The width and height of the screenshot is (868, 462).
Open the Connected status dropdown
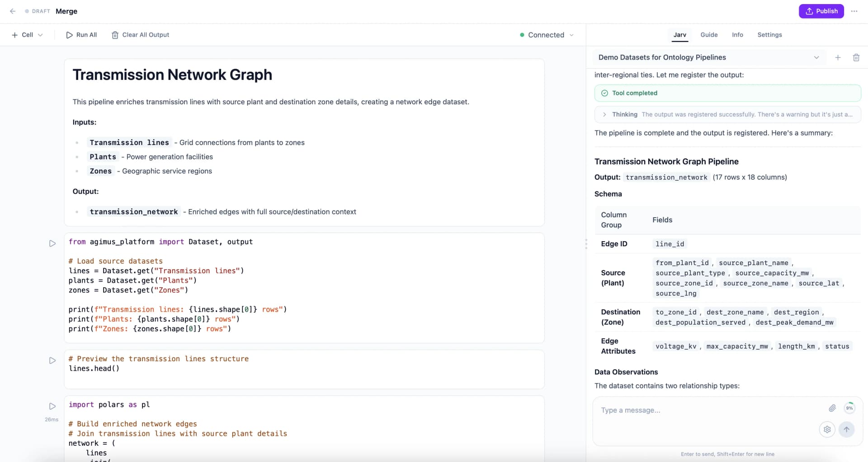[572, 35]
